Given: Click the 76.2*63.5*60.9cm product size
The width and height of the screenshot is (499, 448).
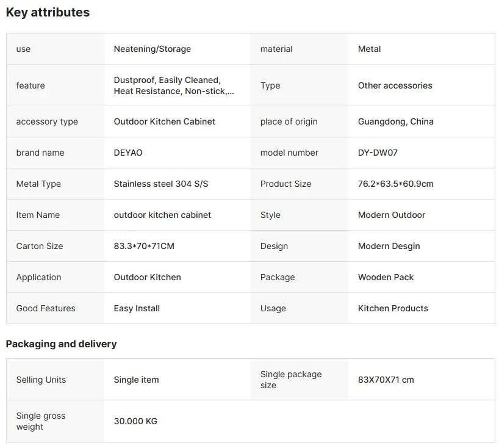Looking at the screenshot, I should tap(395, 184).
